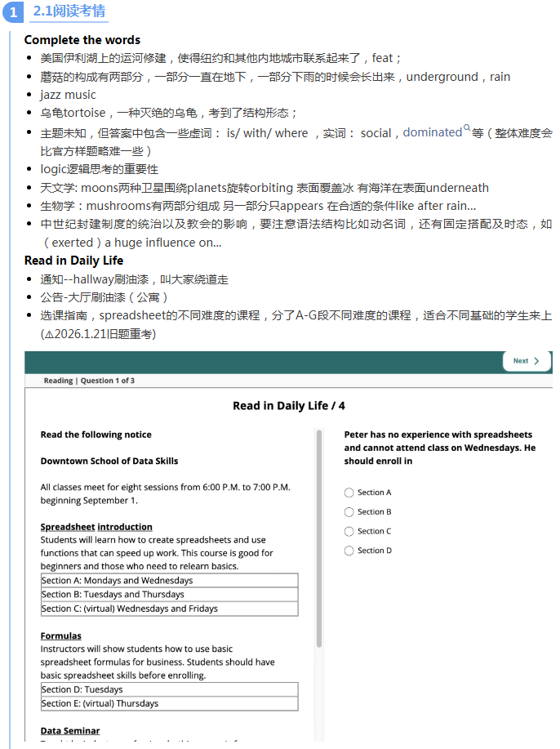Select the "Section A: Mondays and Wednesdays" row
The image size is (560, 749).
[x=169, y=581]
